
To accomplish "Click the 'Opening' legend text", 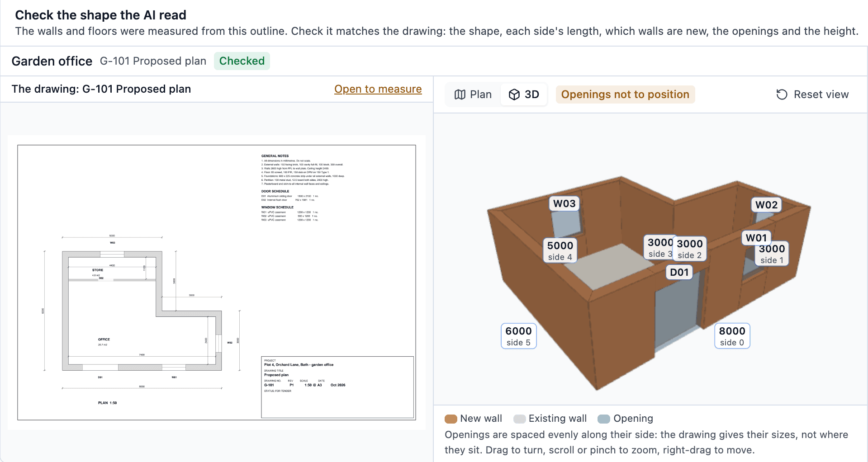I will tap(633, 419).
